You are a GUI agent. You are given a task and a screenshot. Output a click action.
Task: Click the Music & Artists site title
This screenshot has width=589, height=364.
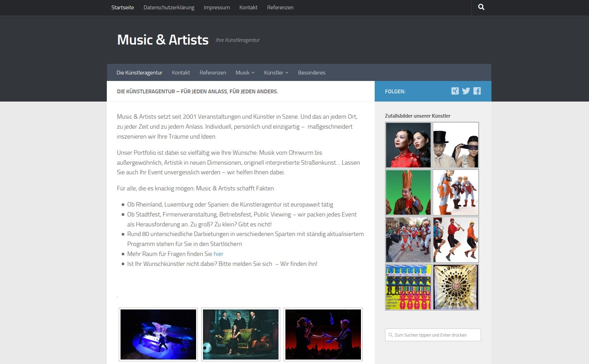point(163,40)
